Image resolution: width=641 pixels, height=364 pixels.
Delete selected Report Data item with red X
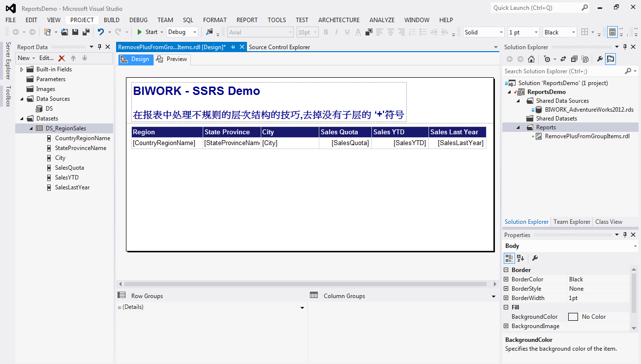point(61,58)
